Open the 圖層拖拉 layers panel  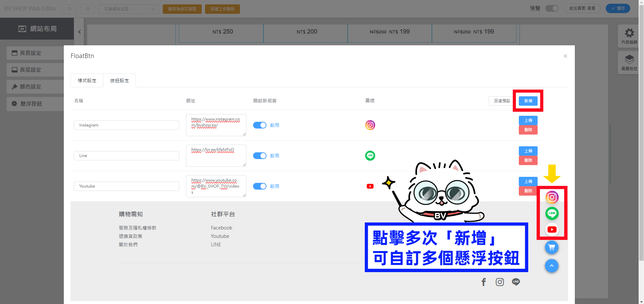(x=629, y=63)
